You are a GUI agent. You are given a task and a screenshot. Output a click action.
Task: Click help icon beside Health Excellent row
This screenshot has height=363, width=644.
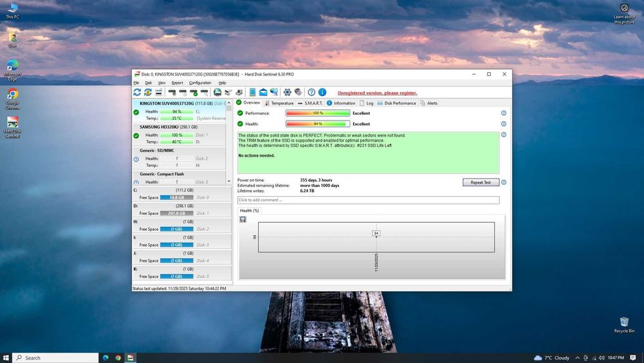coord(504,124)
